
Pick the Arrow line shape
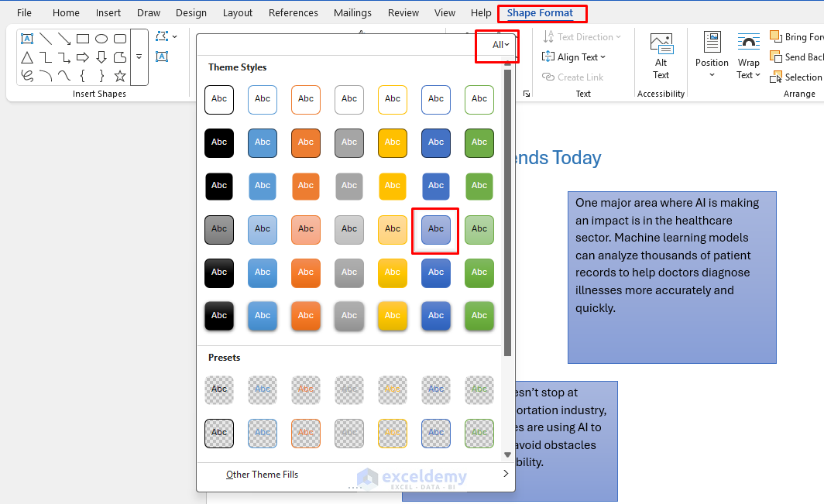point(64,39)
